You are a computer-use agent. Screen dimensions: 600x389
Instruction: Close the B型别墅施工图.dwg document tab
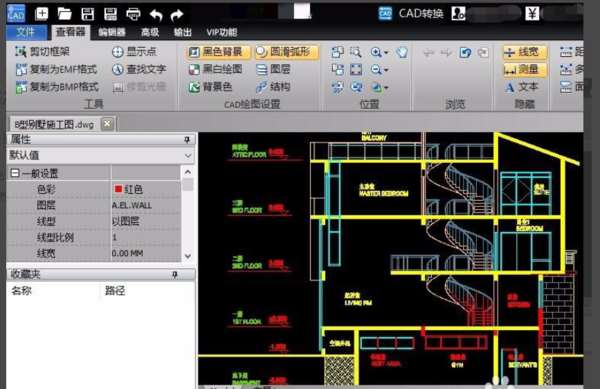[x=107, y=124]
